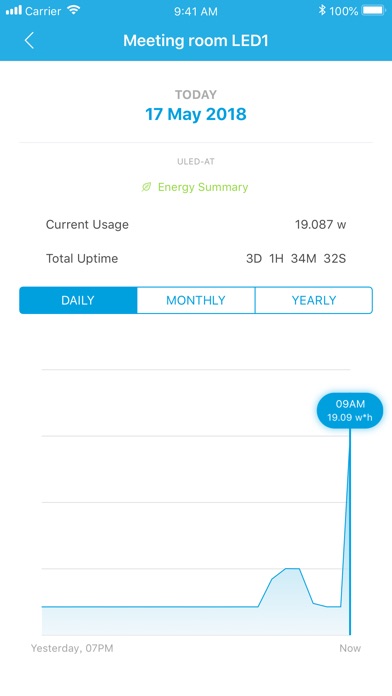Tap the 19.087 w usage value
This screenshot has width=392, height=696.
(321, 224)
